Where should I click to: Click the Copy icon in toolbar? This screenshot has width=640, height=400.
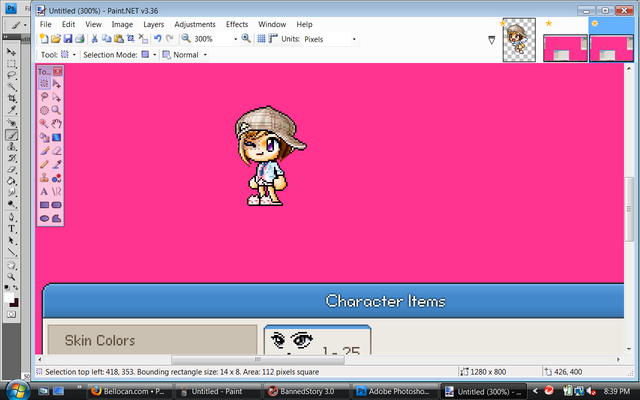click(x=107, y=39)
